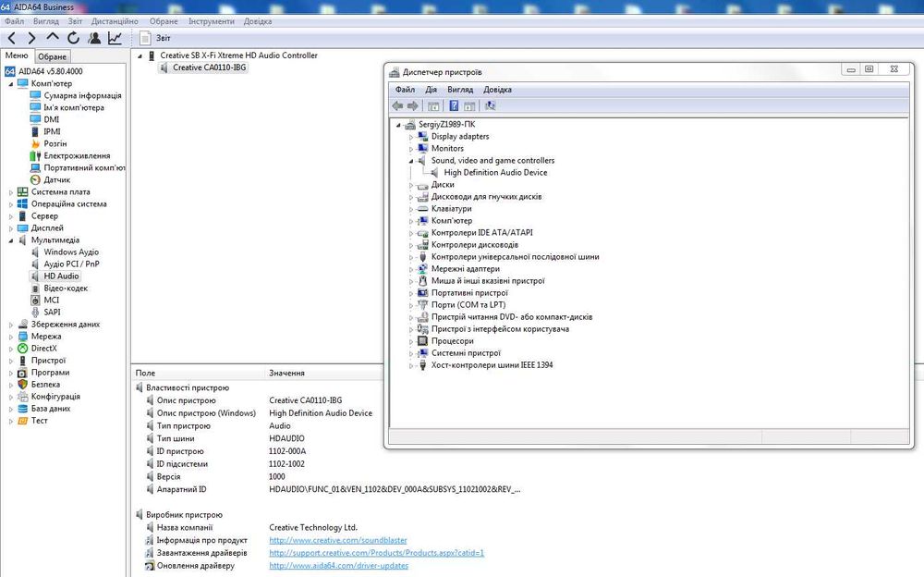
Task: Open the creative.com/soundblaster link
Action: pyautogui.click(x=337, y=540)
